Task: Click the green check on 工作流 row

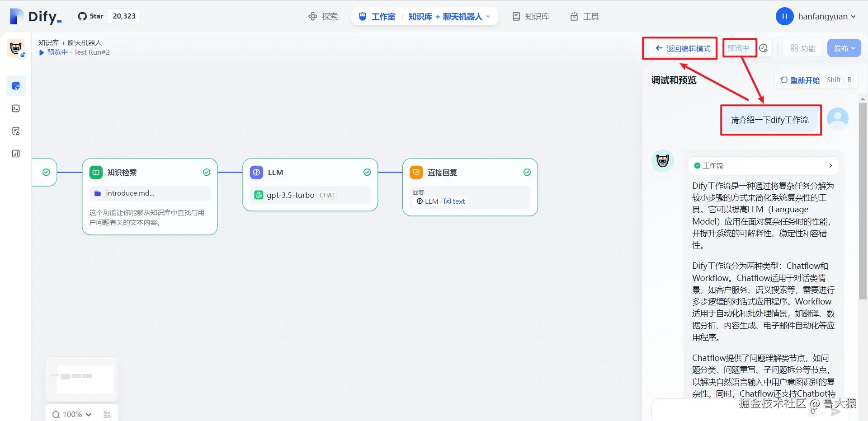Action: [x=697, y=166]
